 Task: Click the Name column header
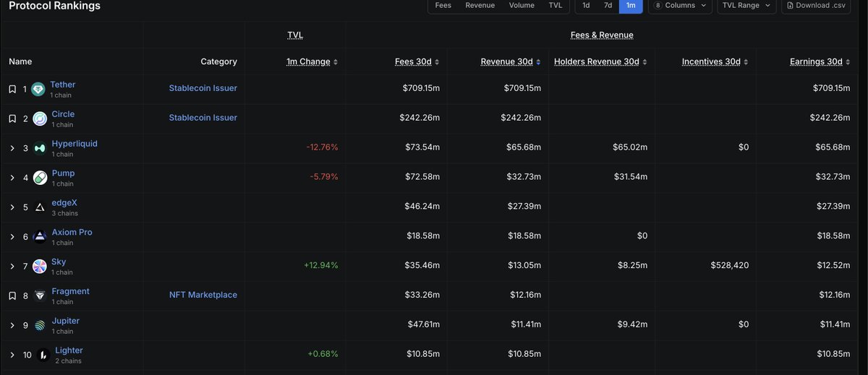20,61
